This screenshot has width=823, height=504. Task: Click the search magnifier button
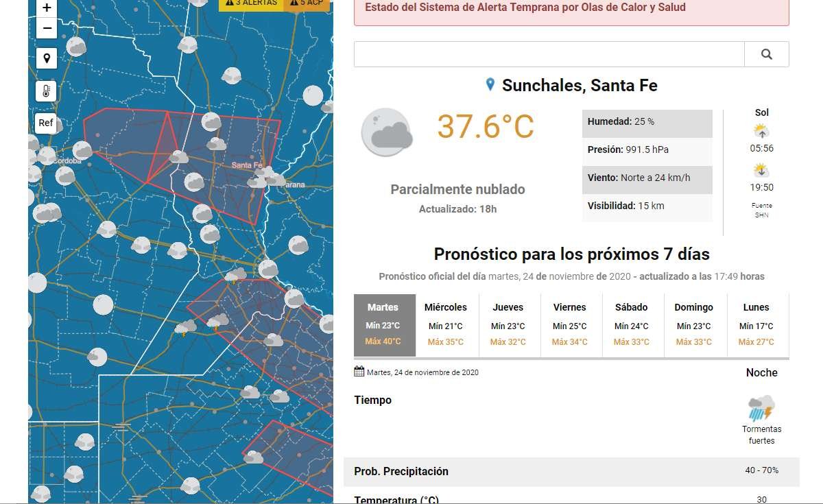coord(766,54)
